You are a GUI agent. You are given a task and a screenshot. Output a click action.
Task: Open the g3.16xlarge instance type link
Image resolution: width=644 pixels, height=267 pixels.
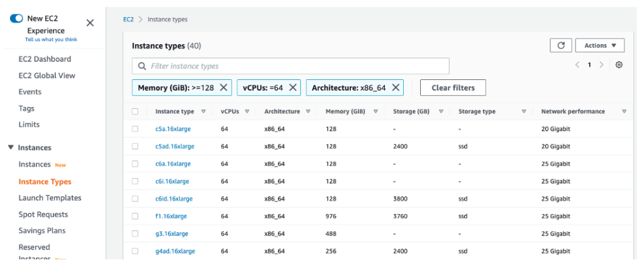click(x=172, y=234)
